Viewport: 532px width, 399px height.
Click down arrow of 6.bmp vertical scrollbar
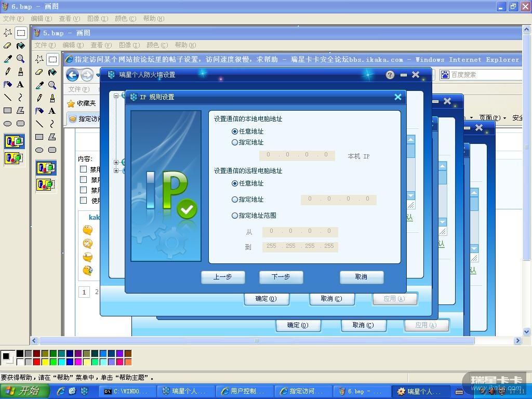click(x=527, y=331)
